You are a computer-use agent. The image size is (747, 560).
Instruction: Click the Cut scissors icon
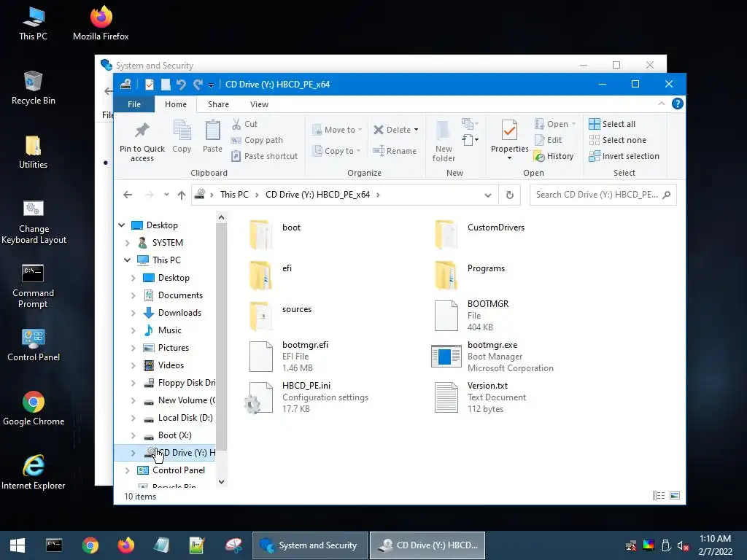click(x=236, y=124)
